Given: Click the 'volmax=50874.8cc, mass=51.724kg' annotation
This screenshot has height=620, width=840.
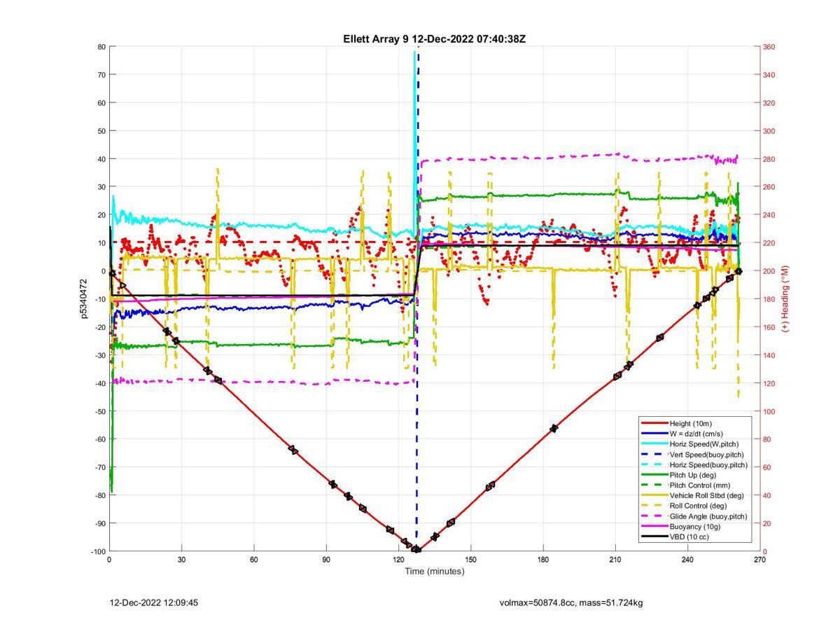Looking at the screenshot, I should 571,602.
